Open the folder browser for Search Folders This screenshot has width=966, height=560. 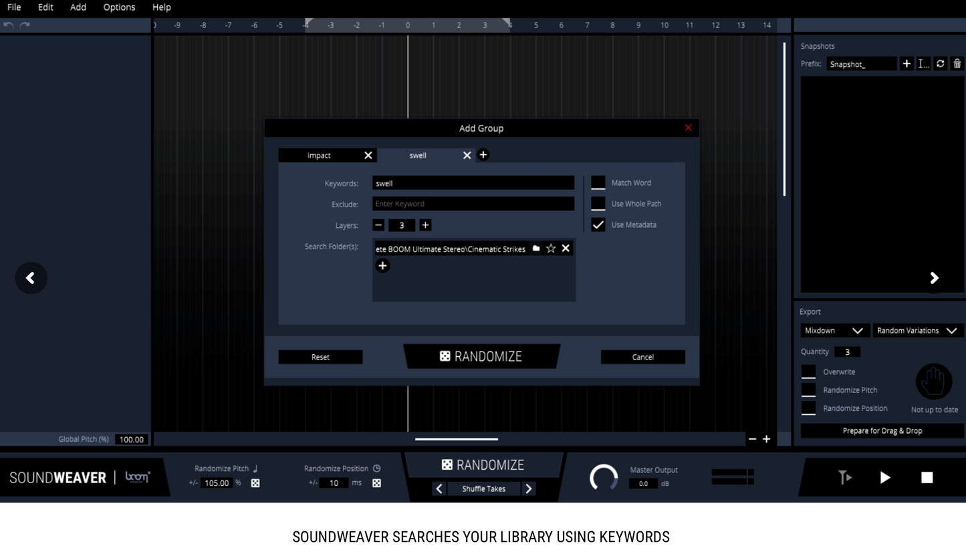pyautogui.click(x=536, y=248)
